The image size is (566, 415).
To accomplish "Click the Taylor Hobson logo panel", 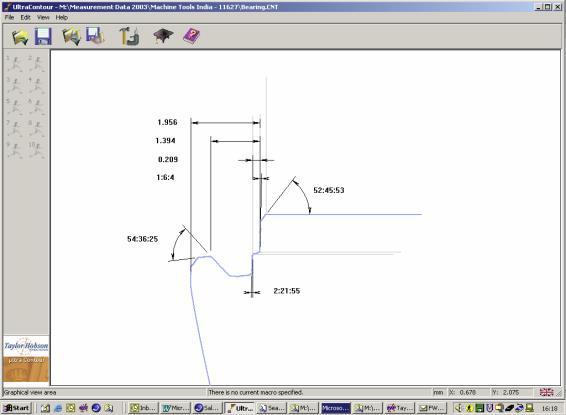I will [26, 359].
